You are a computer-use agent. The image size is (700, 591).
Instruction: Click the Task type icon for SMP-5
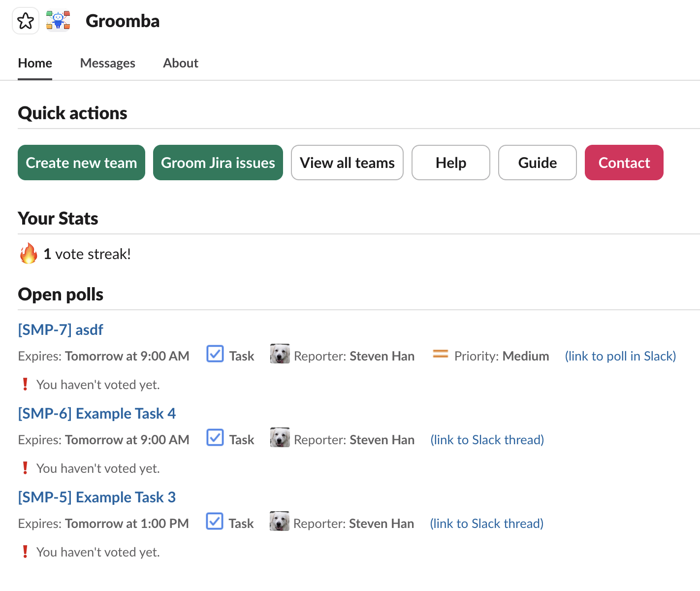coord(215,522)
